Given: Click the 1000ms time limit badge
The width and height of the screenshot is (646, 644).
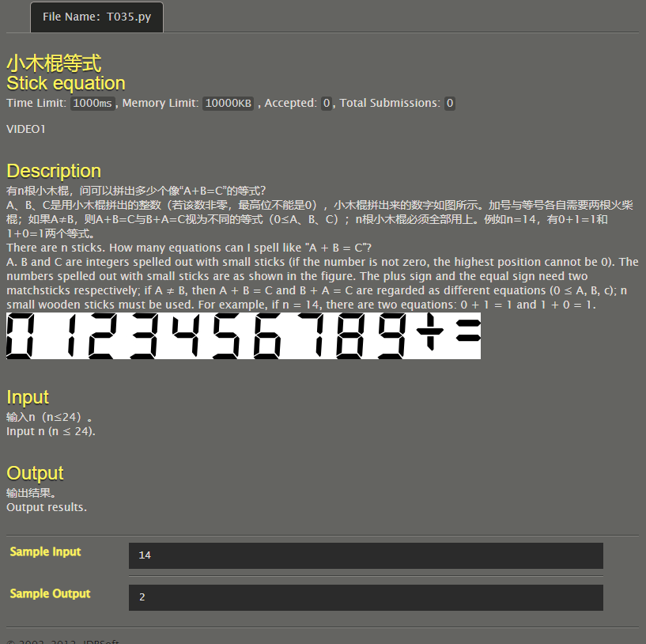Looking at the screenshot, I should pos(91,103).
